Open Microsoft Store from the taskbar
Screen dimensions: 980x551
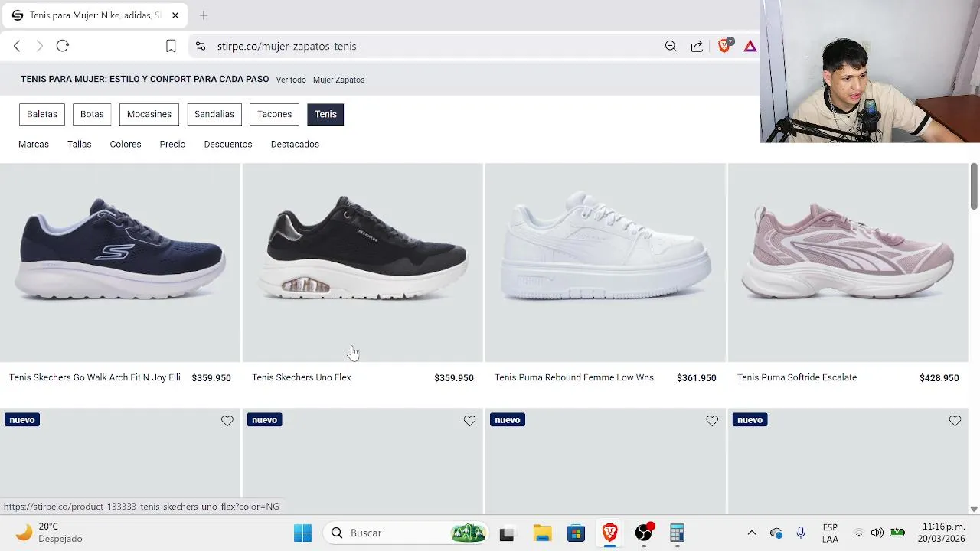(x=576, y=533)
